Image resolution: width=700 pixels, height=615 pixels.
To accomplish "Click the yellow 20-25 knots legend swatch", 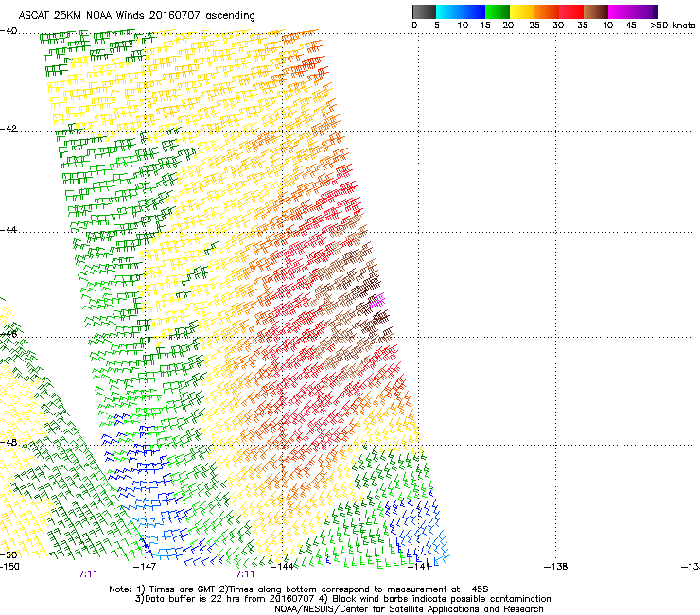I will point(522,11).
